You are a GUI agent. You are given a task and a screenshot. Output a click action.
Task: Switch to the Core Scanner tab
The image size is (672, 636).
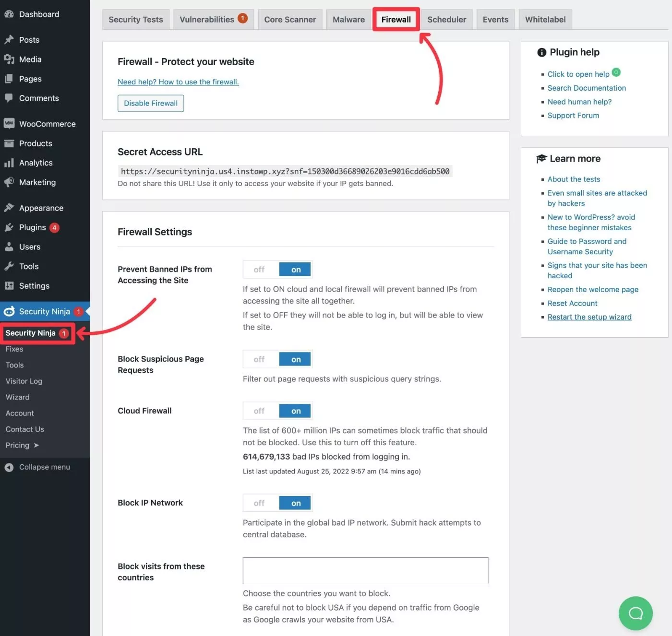coord(290,20)
